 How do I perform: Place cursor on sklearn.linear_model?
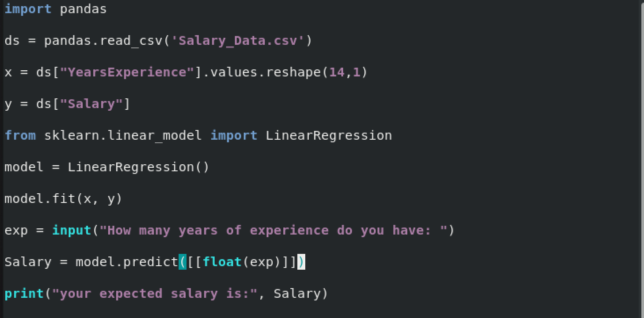[x=123, y=136]
